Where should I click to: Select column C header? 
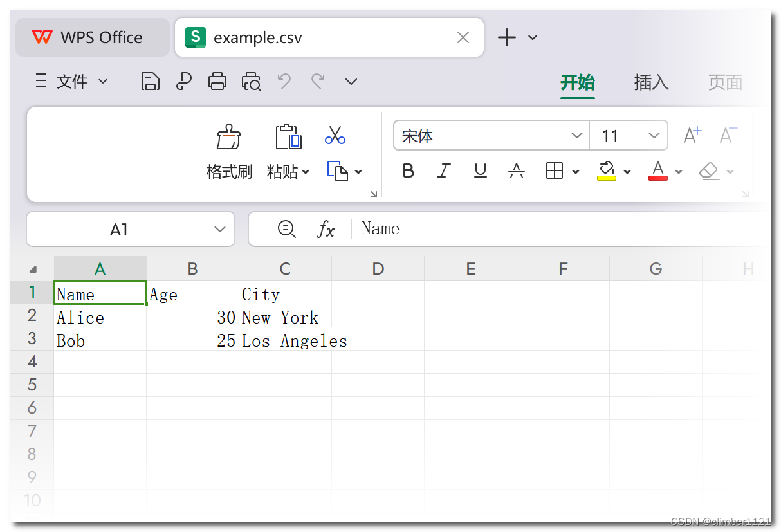click(285, 269)
